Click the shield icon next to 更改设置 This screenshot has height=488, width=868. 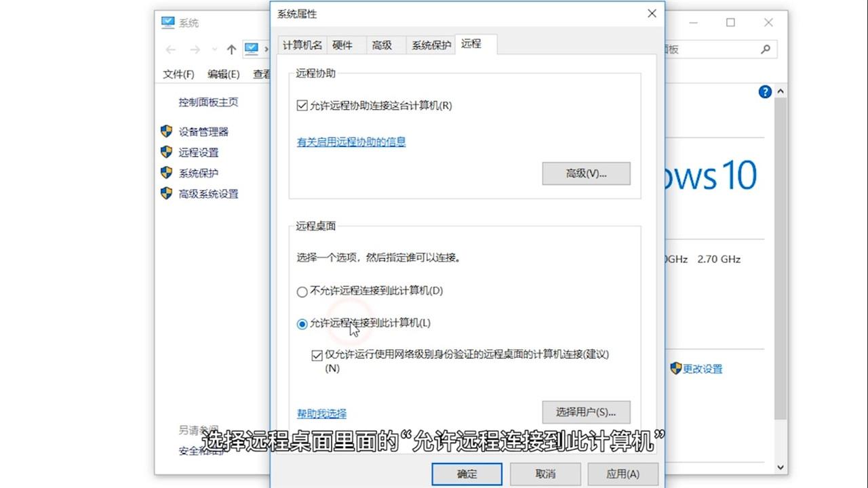coord(675,368)
